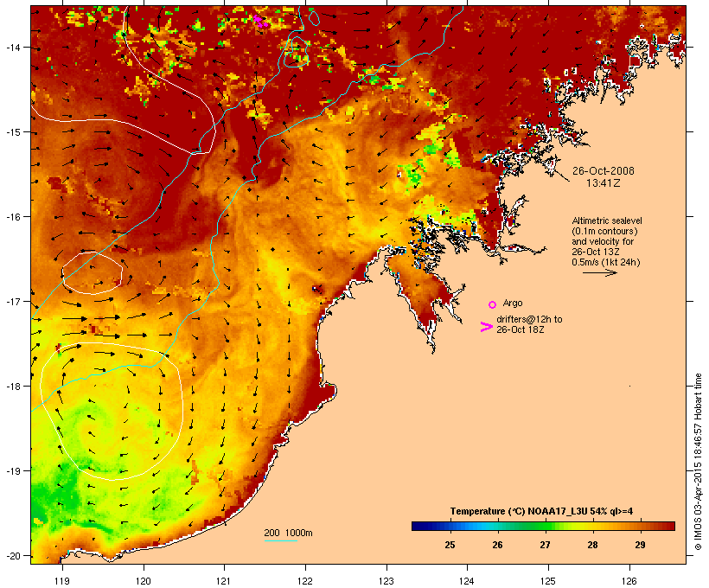Screen dimensions: 709x588
Task: Click the latitude axis label -16
Action: [x=13, y=217]
